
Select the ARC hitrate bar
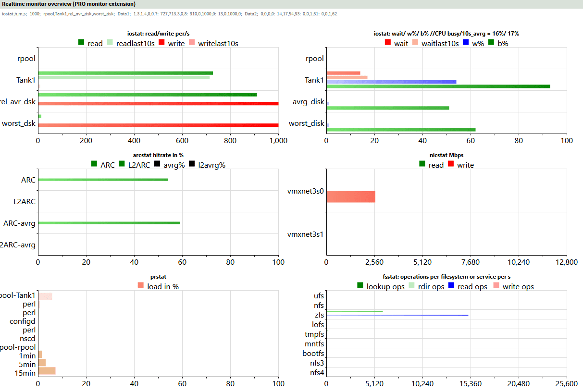tap(103, 179)
